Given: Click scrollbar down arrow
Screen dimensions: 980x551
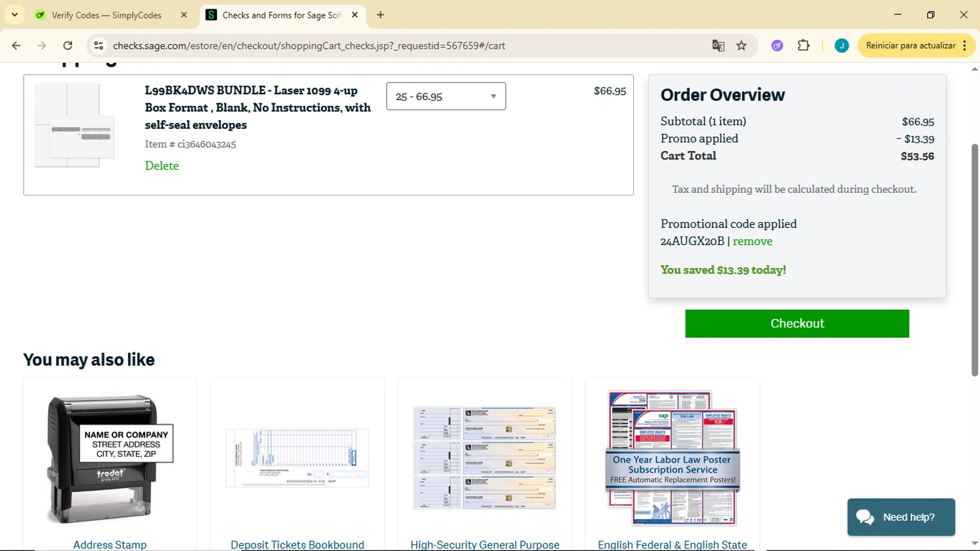Looking at the screenshot, I should click(975, 543).
